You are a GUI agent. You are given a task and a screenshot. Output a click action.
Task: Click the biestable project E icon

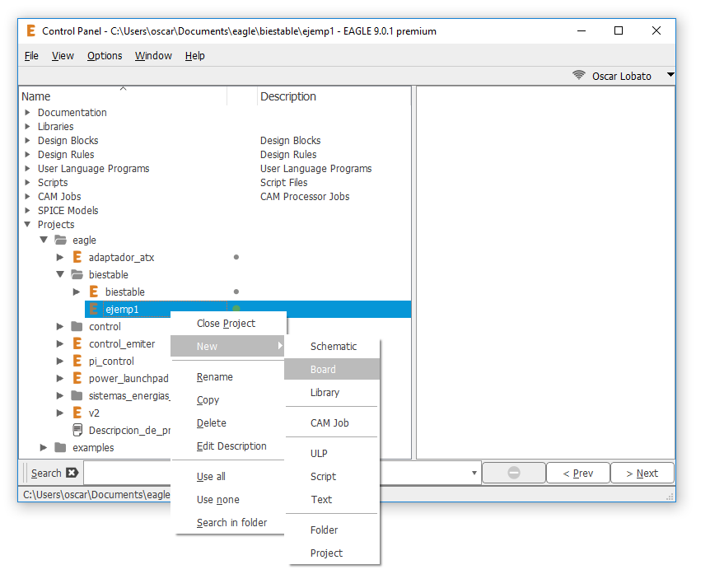click(x=94, y=292)
